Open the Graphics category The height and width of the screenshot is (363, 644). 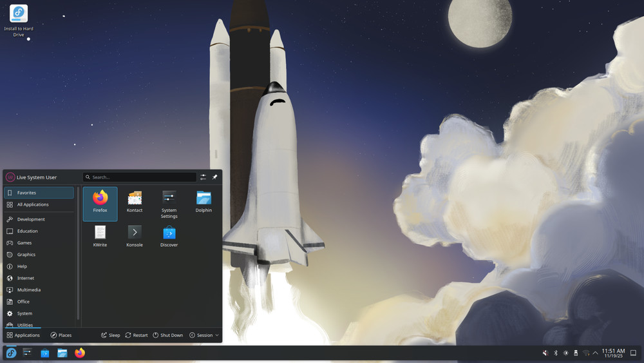[x=39, y=255]
